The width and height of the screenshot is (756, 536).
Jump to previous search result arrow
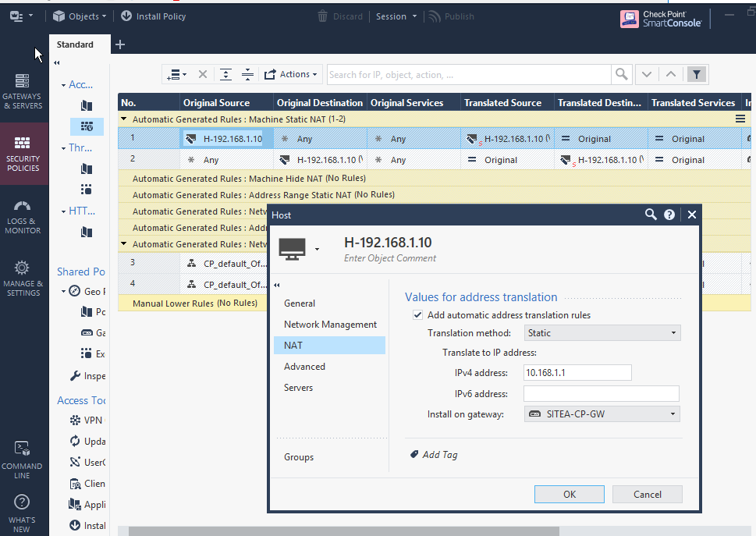point(671,75)
